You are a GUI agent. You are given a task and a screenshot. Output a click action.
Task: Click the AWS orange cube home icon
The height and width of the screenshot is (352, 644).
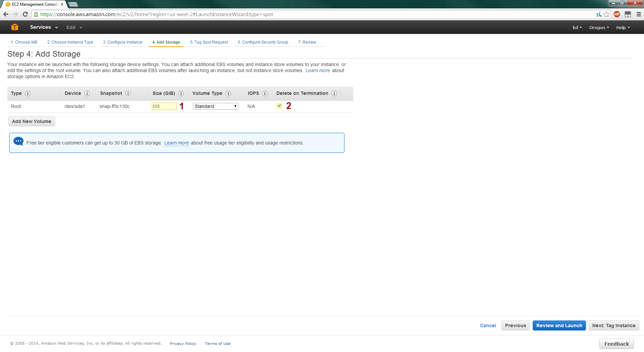[x=15, y=27]
